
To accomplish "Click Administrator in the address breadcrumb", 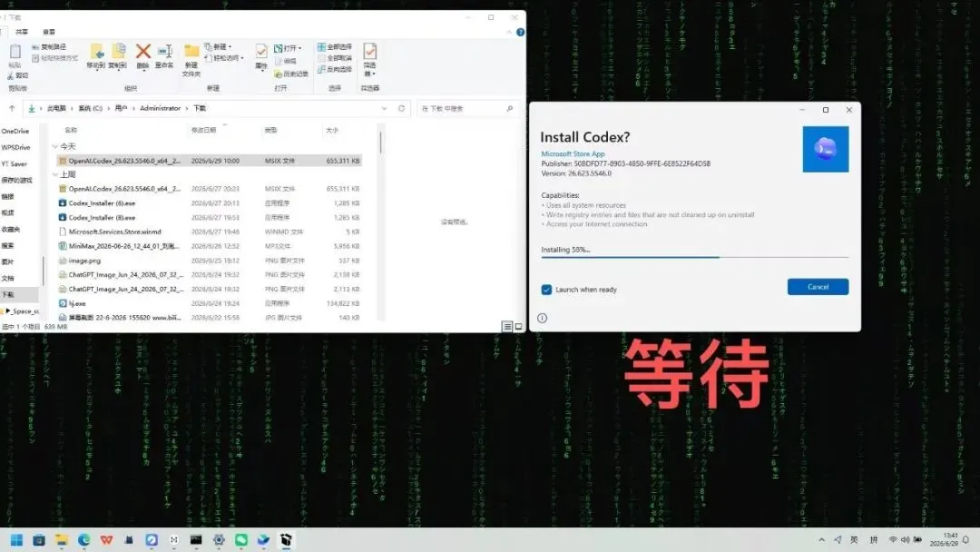I will (160, 108).
